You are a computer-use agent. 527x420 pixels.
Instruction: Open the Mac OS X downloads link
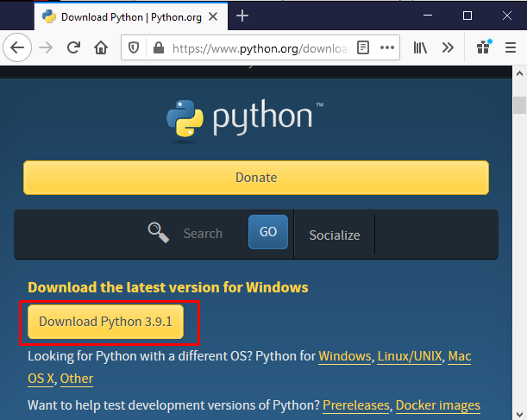[460, 356]
